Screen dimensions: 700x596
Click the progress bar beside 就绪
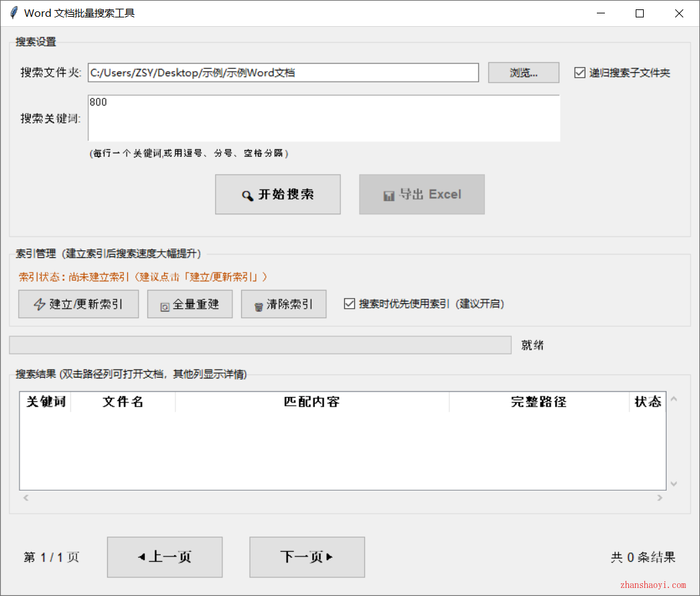260,345
